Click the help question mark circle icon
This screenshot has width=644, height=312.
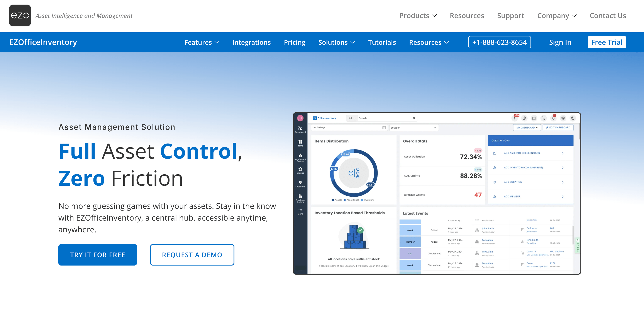click(x=573, y=118)
